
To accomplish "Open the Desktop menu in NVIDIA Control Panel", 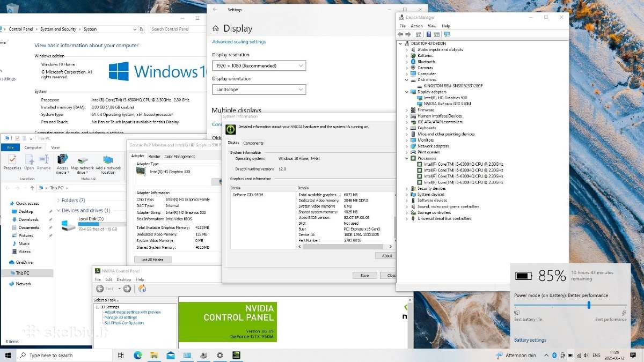I will (123, 279).
